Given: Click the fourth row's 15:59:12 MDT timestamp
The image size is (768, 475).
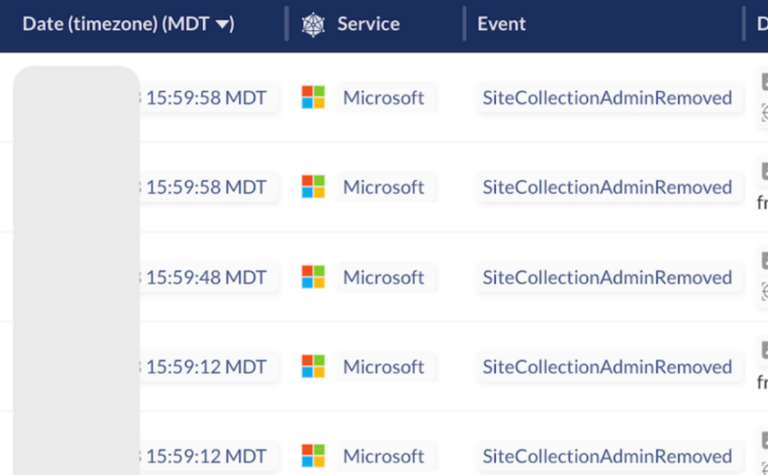Looking at the screenshot, I should [205, 367].
